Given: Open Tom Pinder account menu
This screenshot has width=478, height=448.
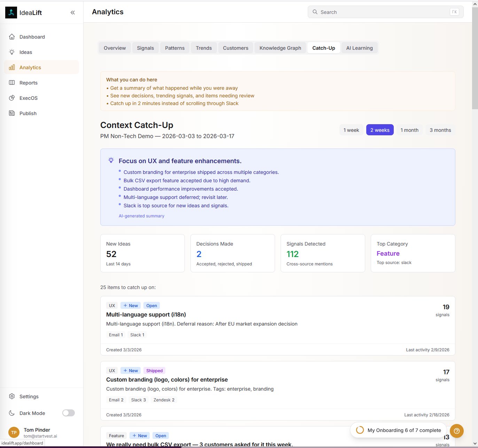Looking at the screenshot, I should 37,433.
